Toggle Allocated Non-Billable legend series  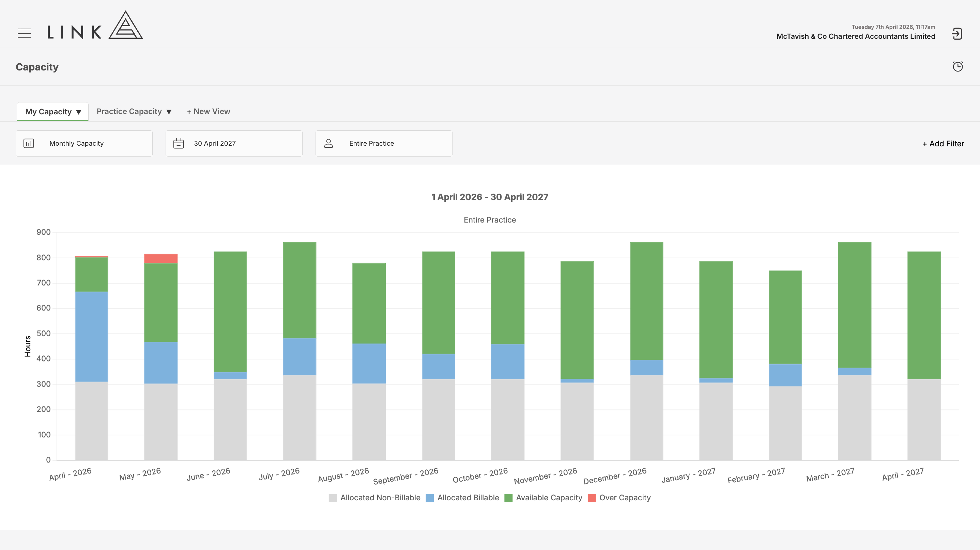tap(374, 498)
